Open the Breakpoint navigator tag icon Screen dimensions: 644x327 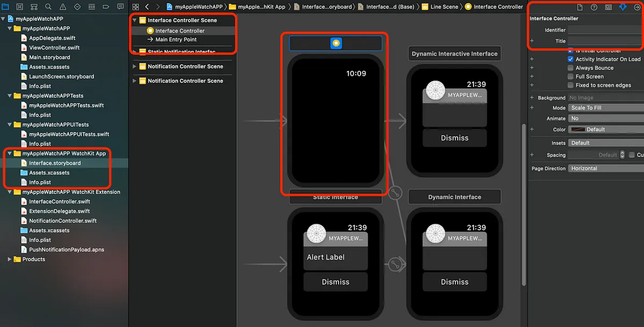(x=106, y=6)
